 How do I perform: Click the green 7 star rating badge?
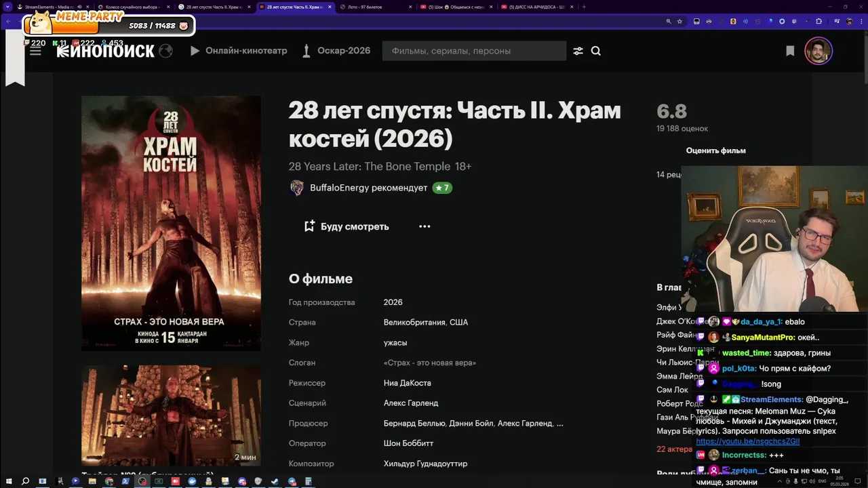[442, 188]
